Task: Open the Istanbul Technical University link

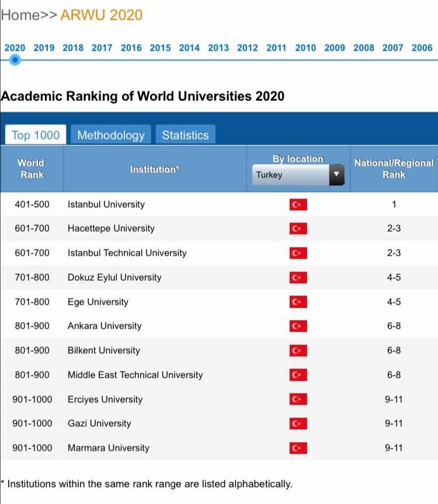Action: coord(127,253)
